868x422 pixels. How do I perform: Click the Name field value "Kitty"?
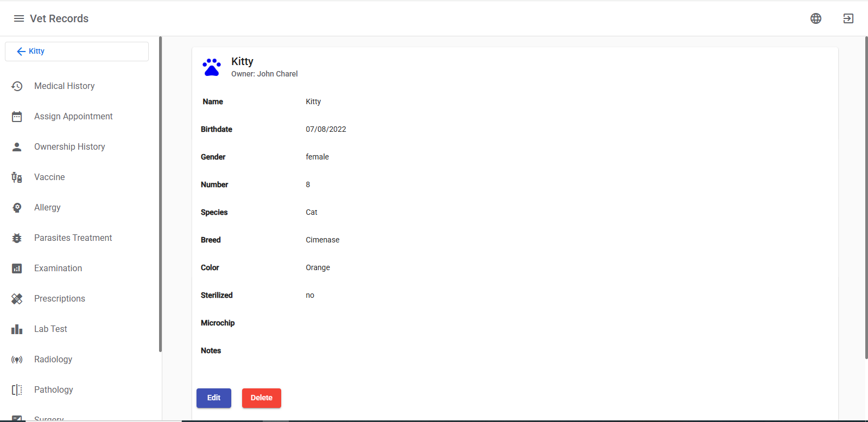point(313,101)
